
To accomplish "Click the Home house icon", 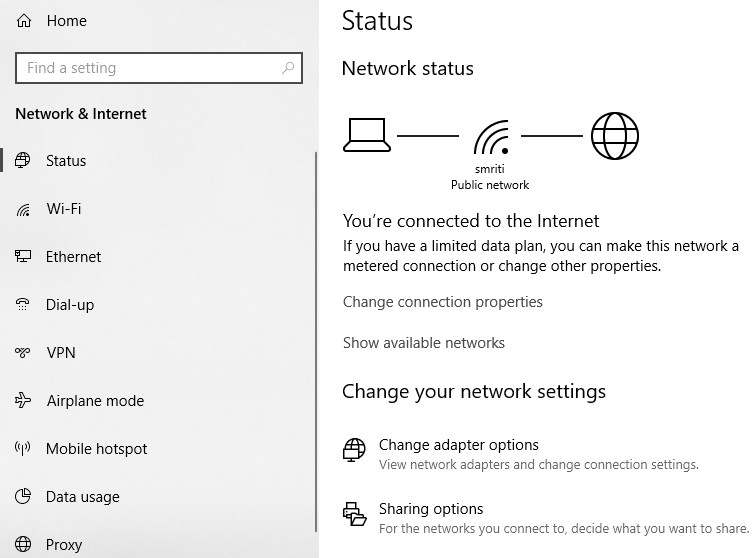I will point(24,21).
